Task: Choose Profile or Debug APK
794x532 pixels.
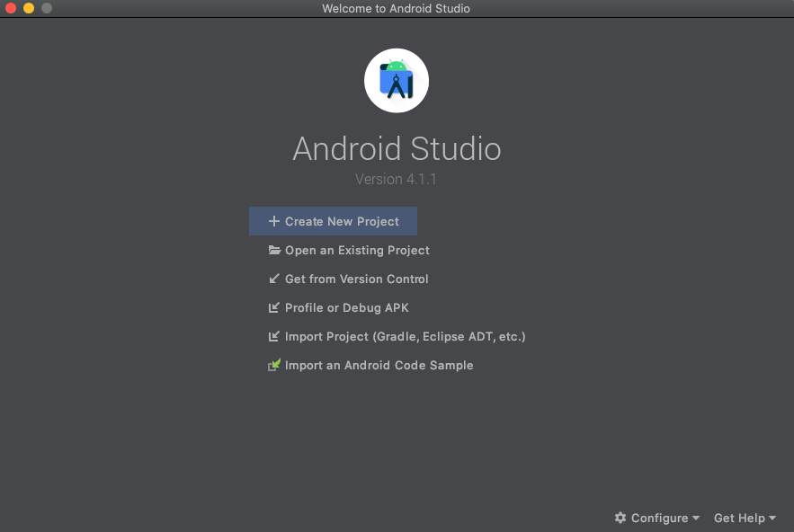Action: point(345,307)
